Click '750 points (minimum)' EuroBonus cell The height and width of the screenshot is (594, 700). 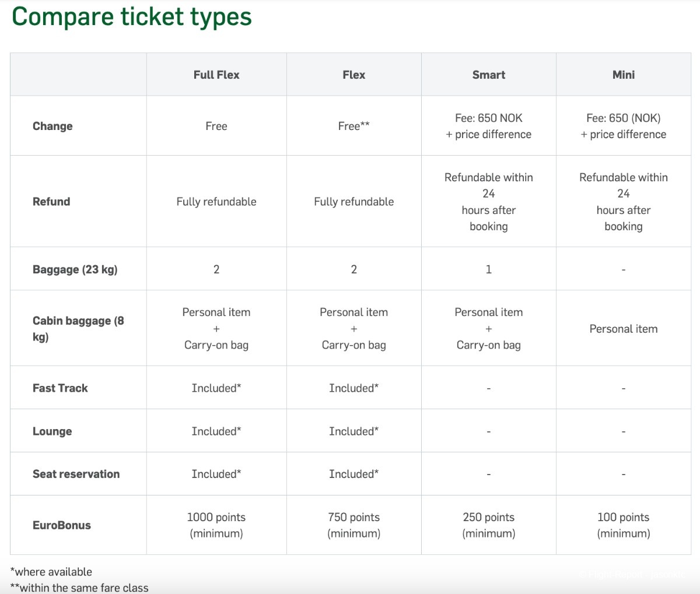pyautogui.click(x=354, y=525)
